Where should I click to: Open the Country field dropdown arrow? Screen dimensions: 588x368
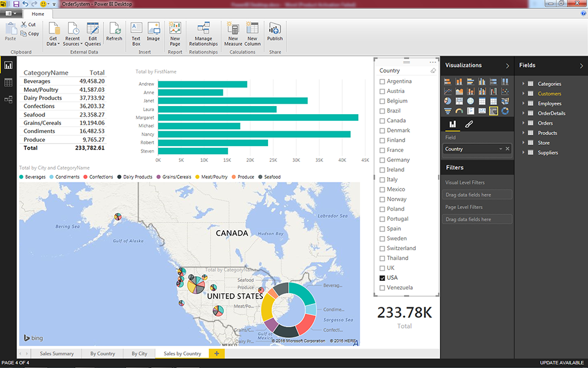(x=500, y=149)
